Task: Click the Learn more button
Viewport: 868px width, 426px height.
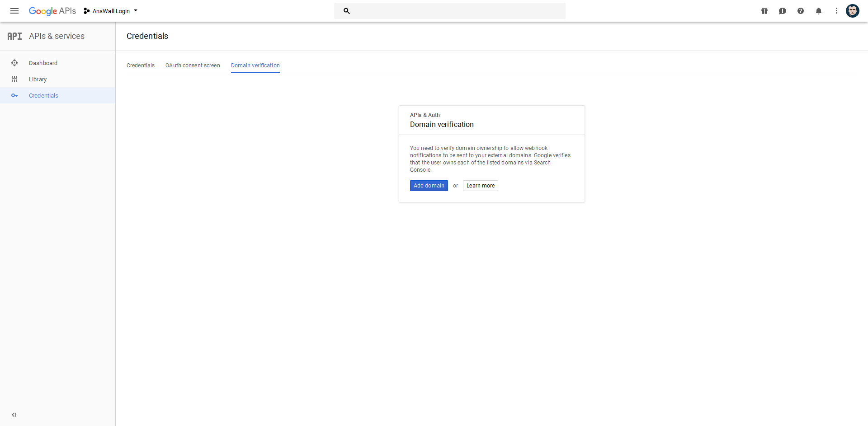Action: [481, 186]
